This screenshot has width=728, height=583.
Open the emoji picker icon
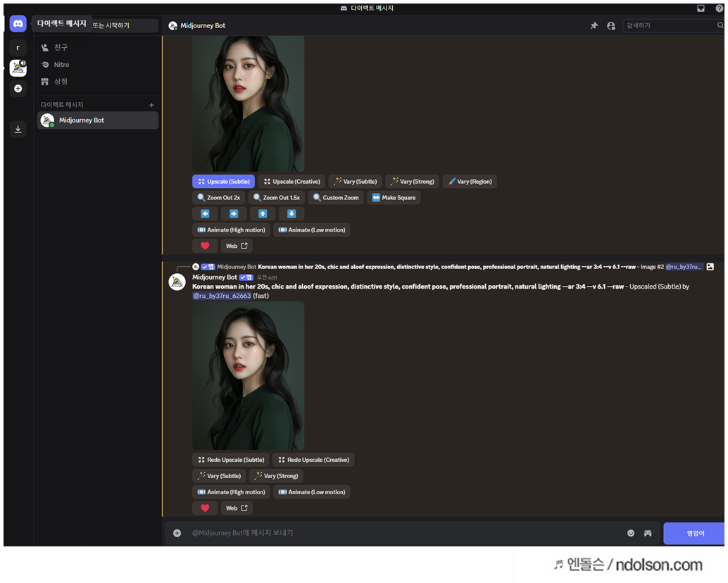[631, 533]
